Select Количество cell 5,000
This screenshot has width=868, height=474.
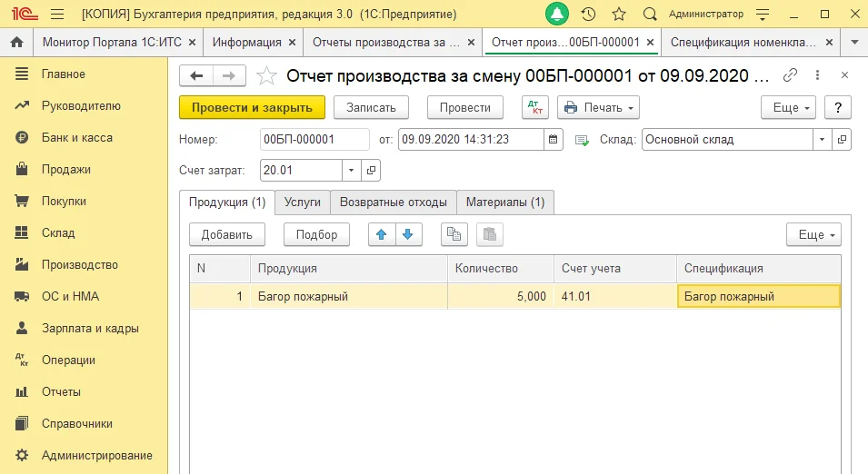point(501,296)
